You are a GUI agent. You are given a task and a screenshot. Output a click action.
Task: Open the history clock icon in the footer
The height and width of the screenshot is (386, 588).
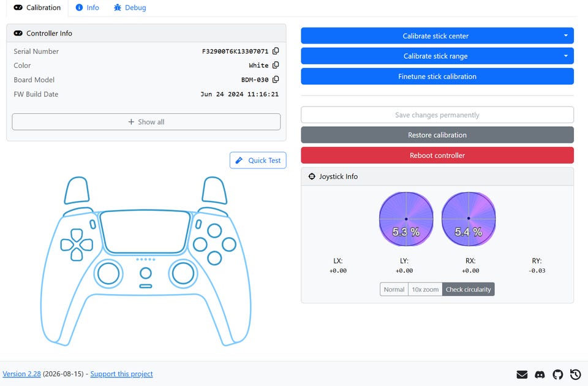(x=575, y=374)
